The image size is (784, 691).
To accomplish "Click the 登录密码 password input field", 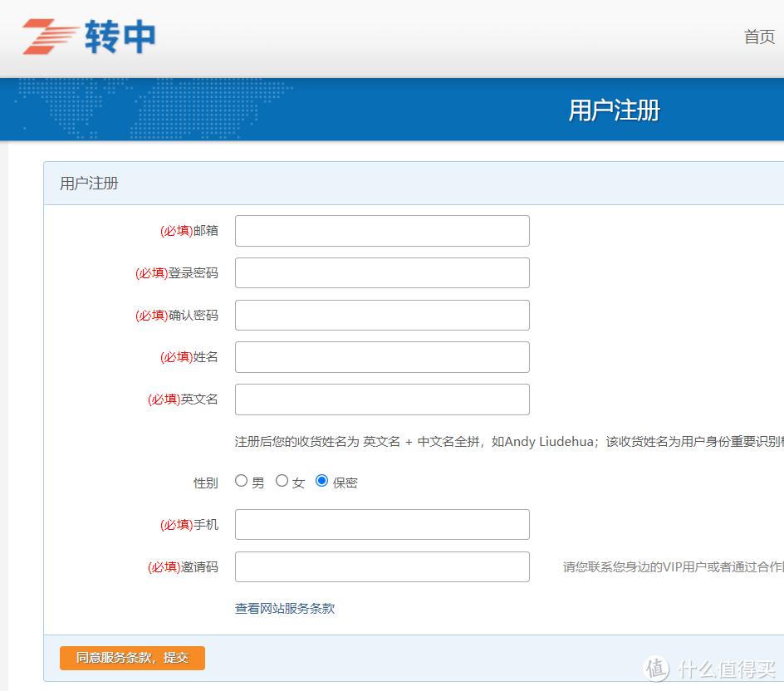I will tap(382, 272).
